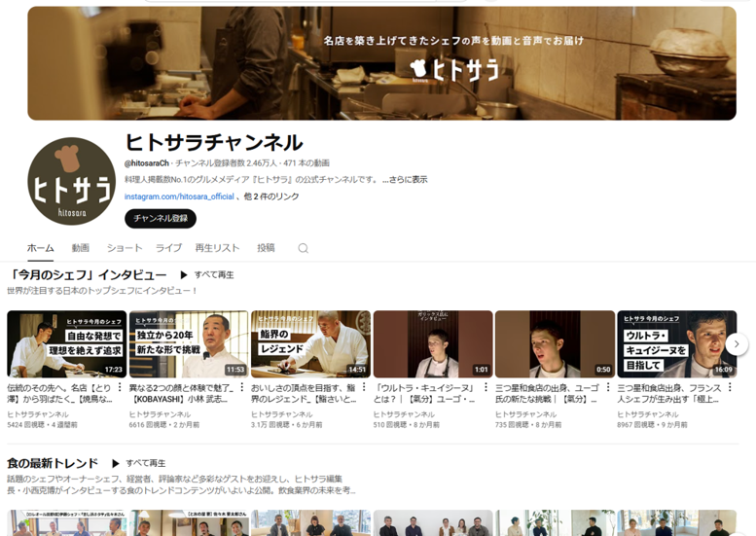Open options menu for the KOBAYASHI 小林 video
Image resolution: width=756 pixels, height=536 pixels.
coord(241,387)
